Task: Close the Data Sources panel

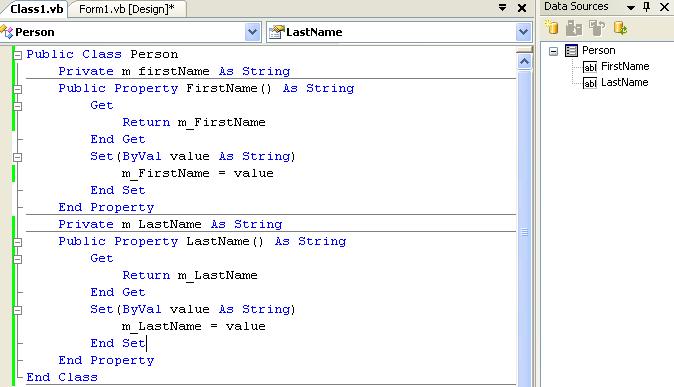Action: click(x=664, y=7)
